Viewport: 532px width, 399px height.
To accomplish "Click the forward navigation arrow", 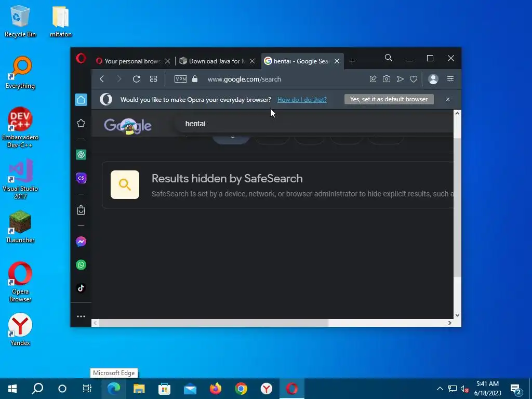I will 119,79.
